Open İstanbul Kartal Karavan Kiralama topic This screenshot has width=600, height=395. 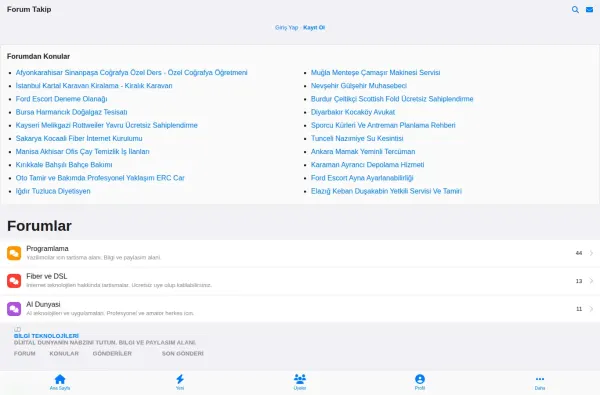(x=94, y=86)
